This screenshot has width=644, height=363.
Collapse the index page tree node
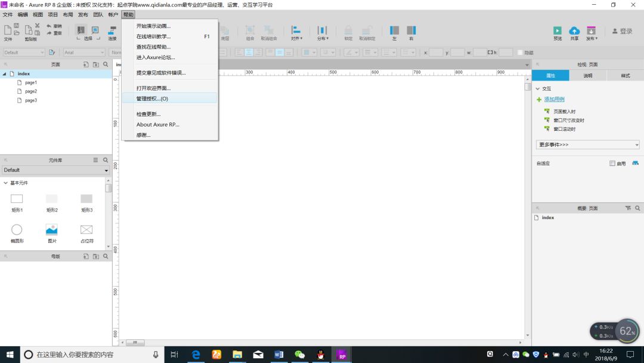point(5,74)
